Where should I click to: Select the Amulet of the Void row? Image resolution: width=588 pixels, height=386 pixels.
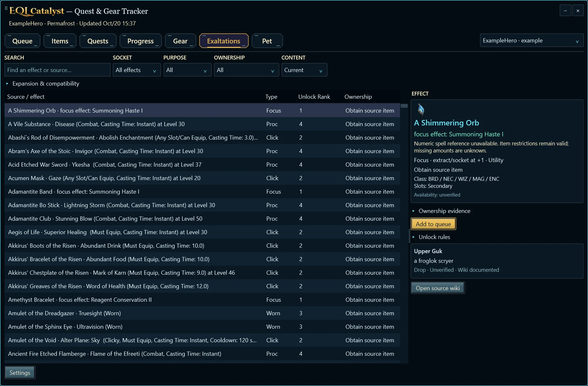202,340
